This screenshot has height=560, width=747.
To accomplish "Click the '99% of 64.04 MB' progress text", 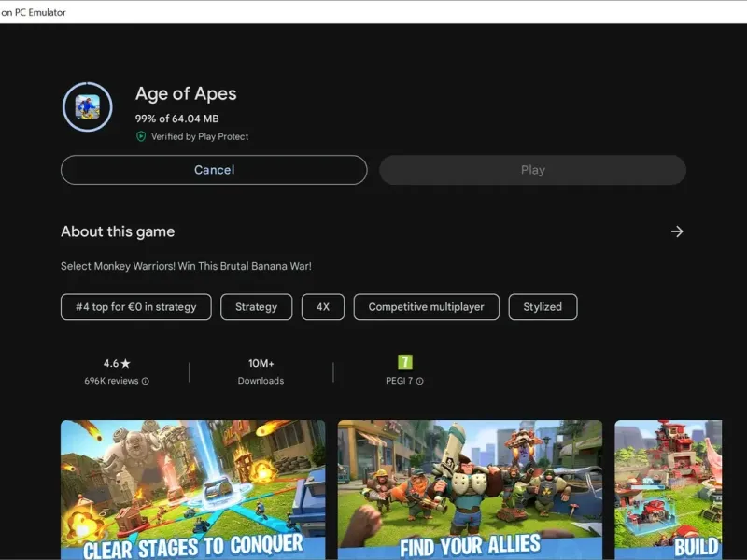I will (x=176, y=119).
